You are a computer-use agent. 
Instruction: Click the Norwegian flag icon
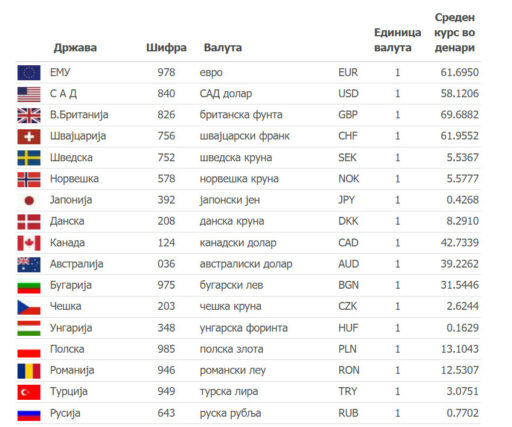[x=29, y=179]
